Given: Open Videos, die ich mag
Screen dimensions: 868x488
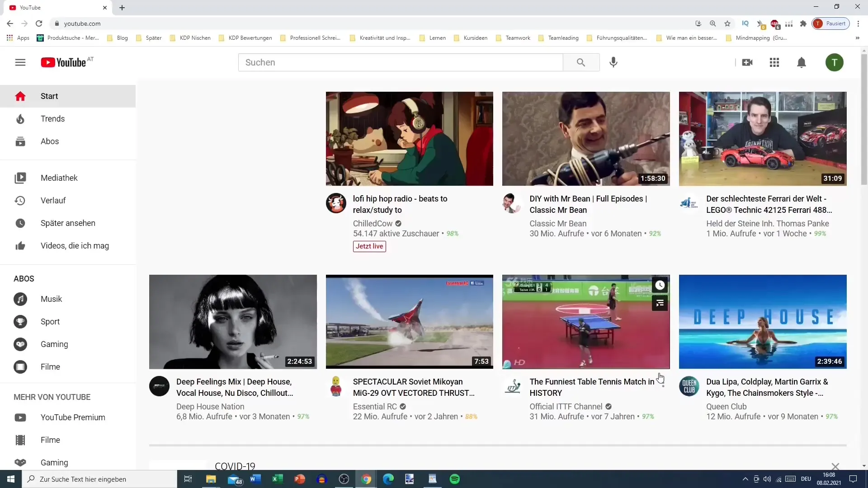Looking at the screenshot, I should point(68,246).
